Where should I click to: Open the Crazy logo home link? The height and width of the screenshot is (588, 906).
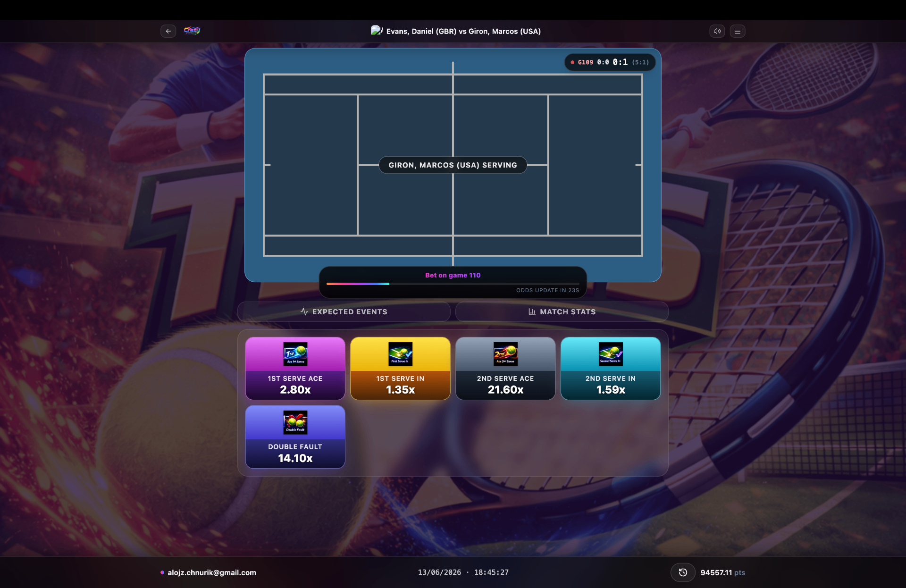pos(192,31)
